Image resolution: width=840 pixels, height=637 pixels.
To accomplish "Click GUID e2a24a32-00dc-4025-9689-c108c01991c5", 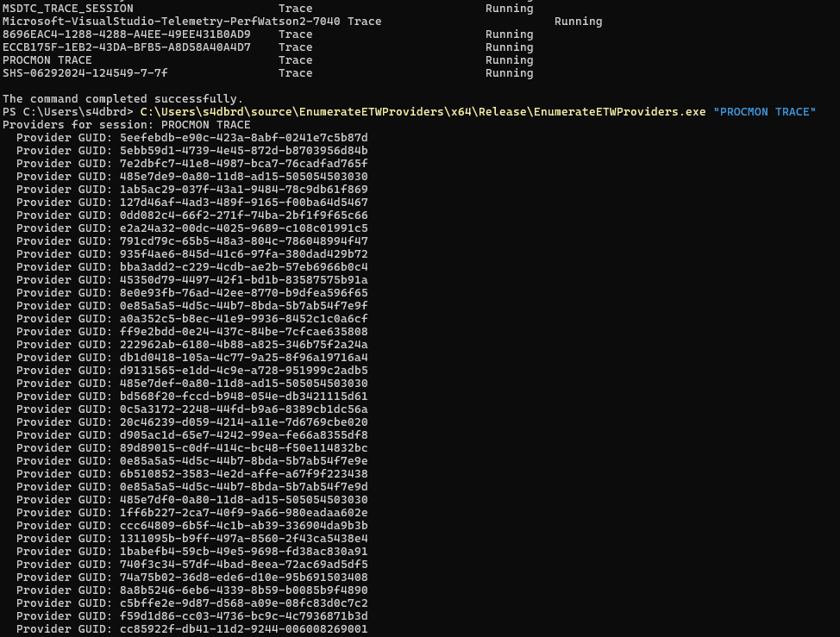I will [x=244, y=228].
